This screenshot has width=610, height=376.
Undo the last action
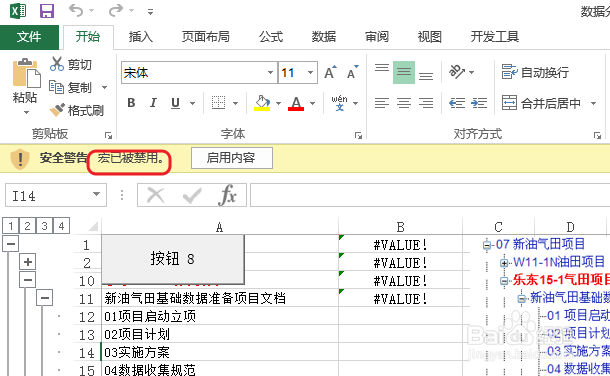[x=76, y=10]
